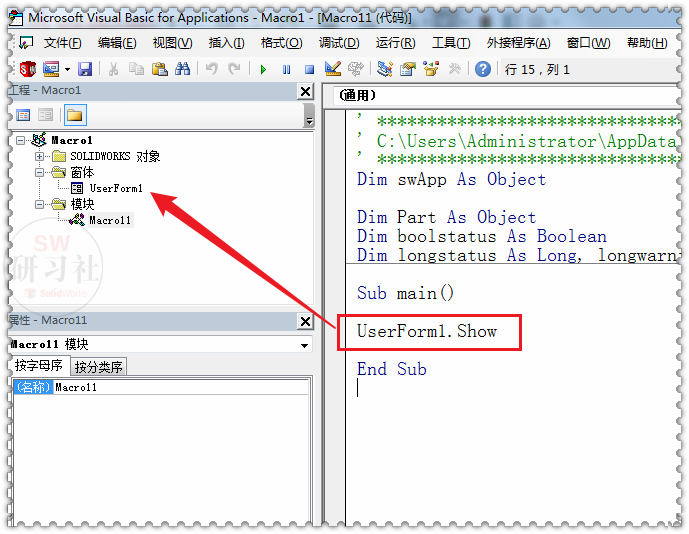Toggle Folders icon in project panel
This screenshot has width=689, height=534.
coord(75,115)
